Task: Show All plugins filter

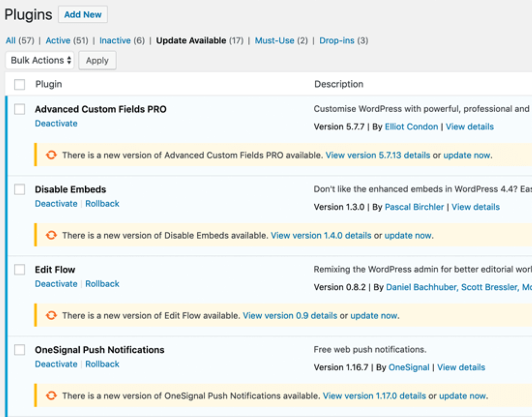Action: coord(11,41)
